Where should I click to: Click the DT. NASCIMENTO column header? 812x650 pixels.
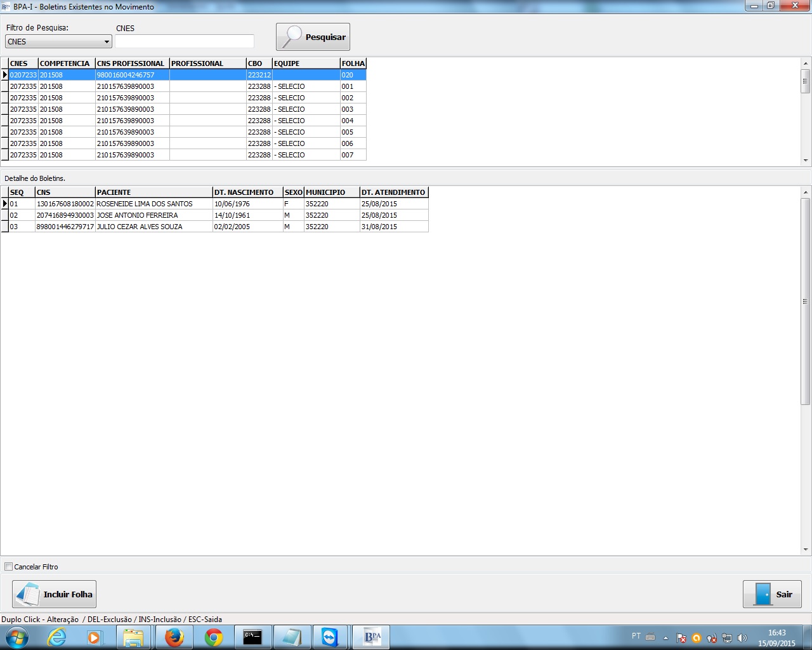(x=248, y=192)
